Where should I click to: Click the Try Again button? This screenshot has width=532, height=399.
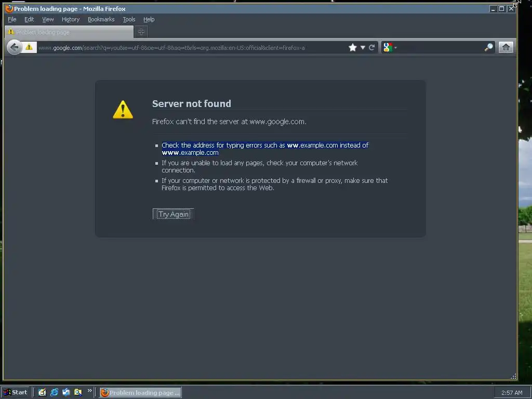174,214
